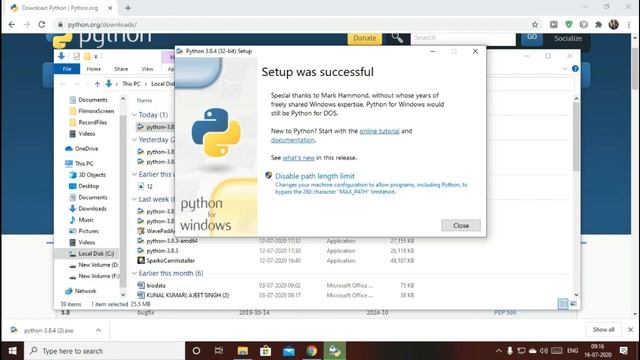Open the View tab in File Explorer
640x360 pixels.
tap(147, 69)
